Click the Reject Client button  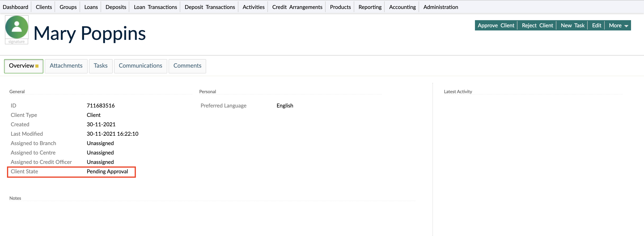[537, 25]
